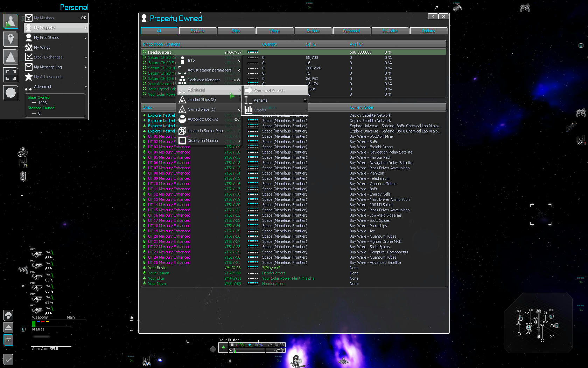This screenshot has width=588, height=368.
Task: Click the Locate in Sector Map cube icon
Action: [x=182, y=131]
